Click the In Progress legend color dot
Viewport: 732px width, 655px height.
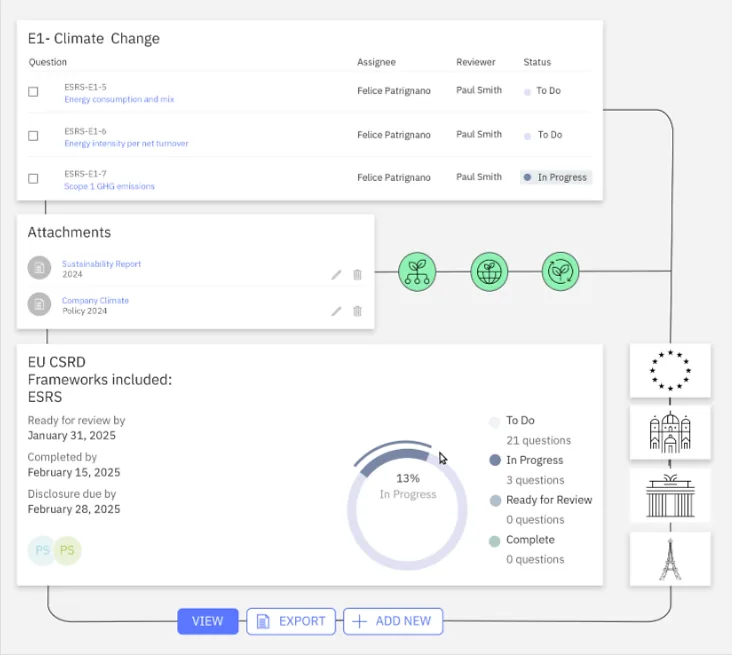[495, 460]
